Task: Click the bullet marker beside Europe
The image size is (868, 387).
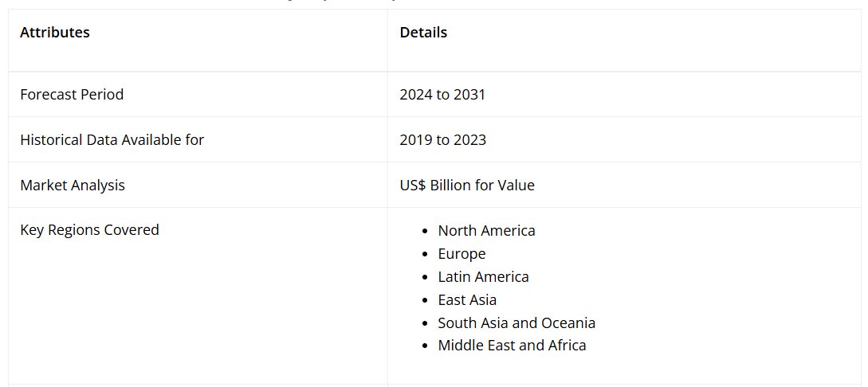Action: click(x=426, y=255)
